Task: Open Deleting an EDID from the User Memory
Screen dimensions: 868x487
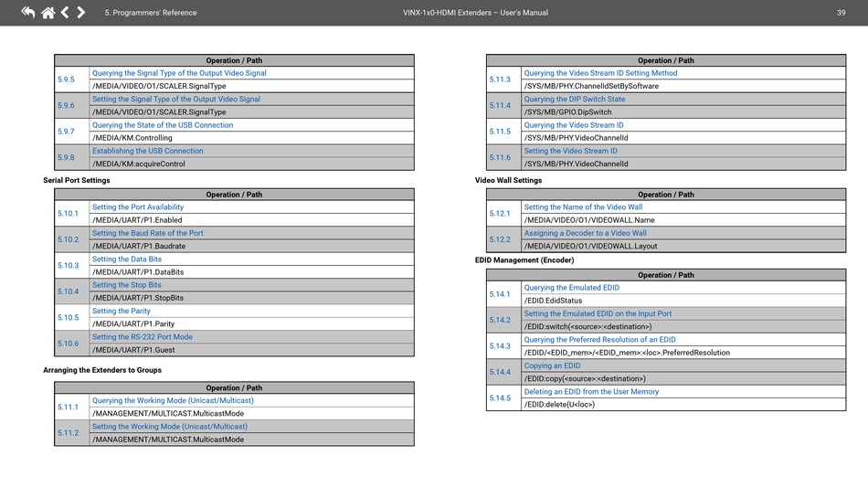Action: pyautogui.click(x=591, y=392)
